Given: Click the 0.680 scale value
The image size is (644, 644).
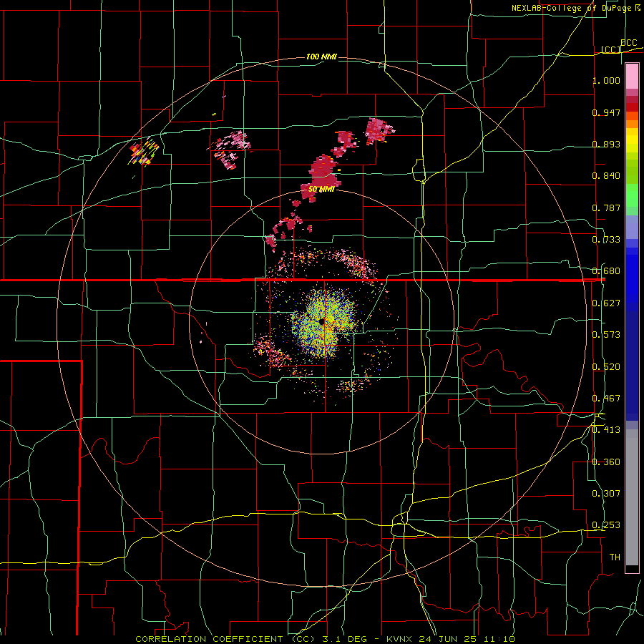Looking at the screenshot, I should [x=606, y=271].
